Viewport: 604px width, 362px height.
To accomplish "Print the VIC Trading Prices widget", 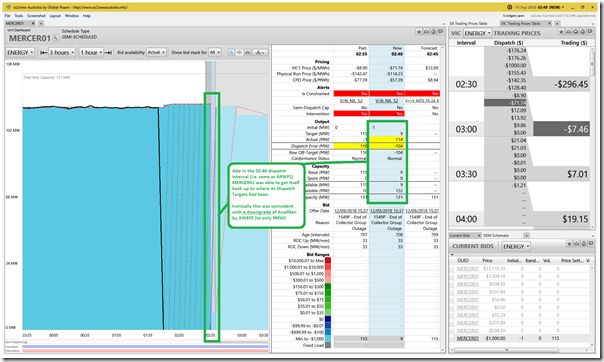I will 569,32.
